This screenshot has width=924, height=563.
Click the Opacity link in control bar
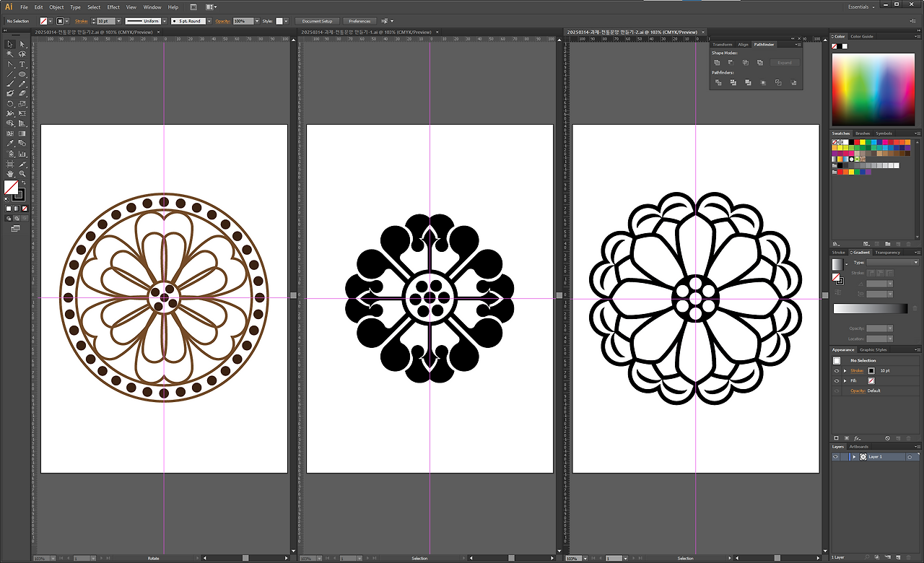222,21
